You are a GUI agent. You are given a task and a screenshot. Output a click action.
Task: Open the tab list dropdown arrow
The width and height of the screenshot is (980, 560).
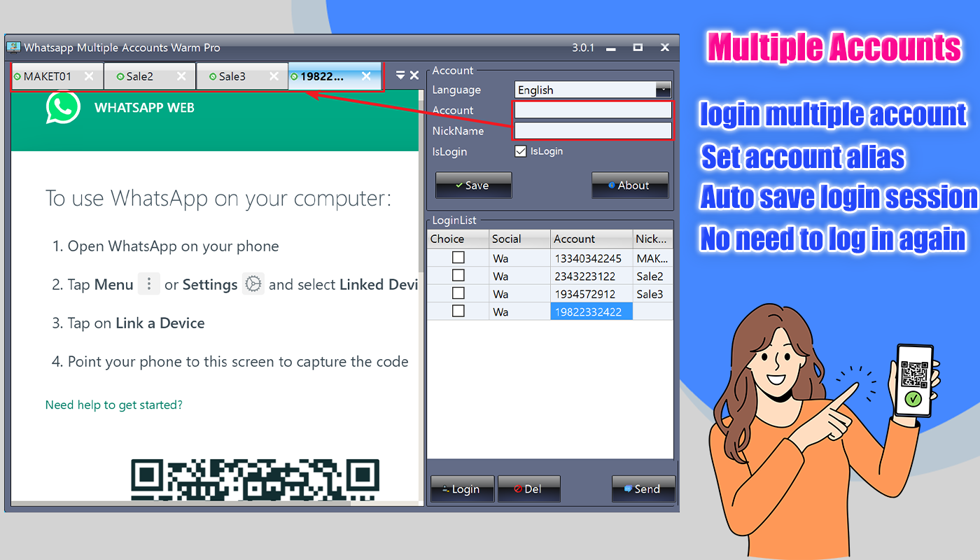[x=400, y=75]
